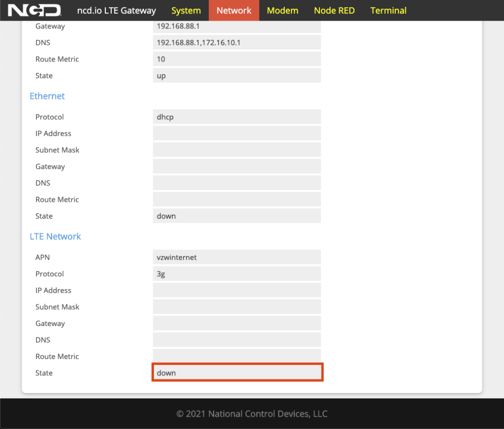Screen dimensions: 504x429
Task: Click the empty Ethernet IP Address field
Action: pyautogui.click(x=237, y=133)
